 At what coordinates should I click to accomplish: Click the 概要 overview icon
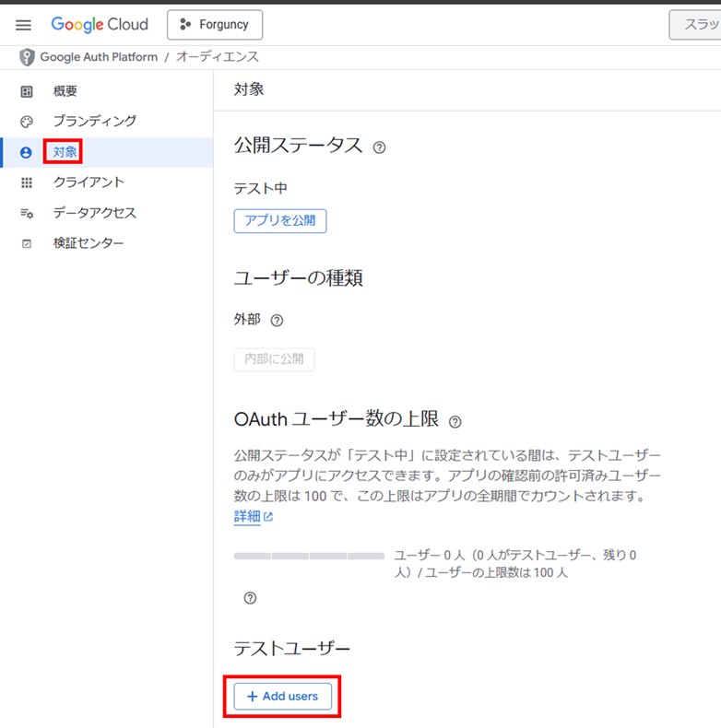pyautogui.click(x=27, y=91)
